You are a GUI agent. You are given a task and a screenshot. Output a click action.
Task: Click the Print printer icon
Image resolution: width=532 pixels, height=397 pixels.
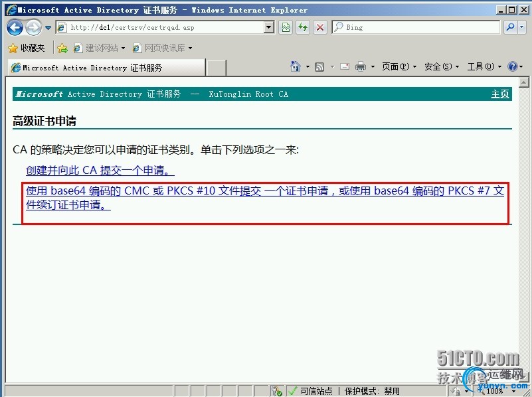[361, 67]
